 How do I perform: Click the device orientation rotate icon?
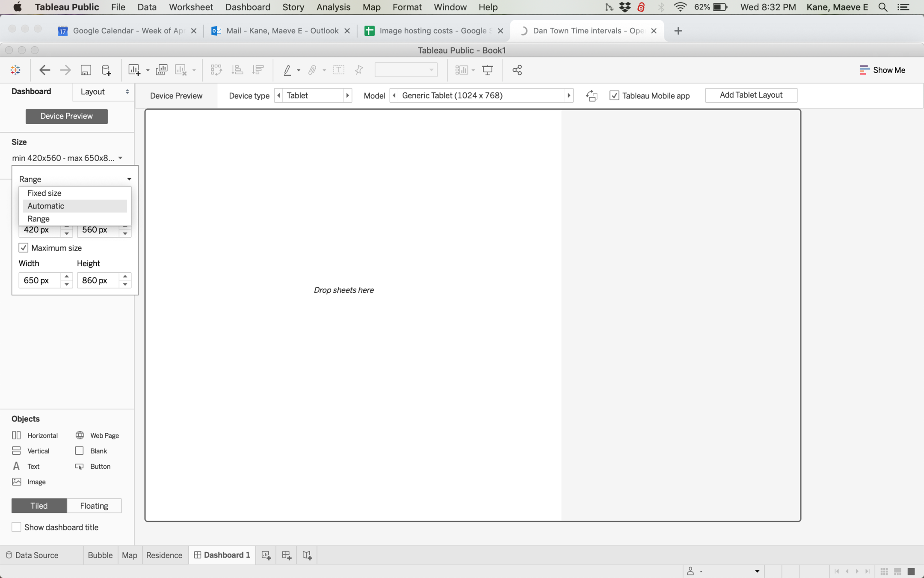[x=591, y=95]
